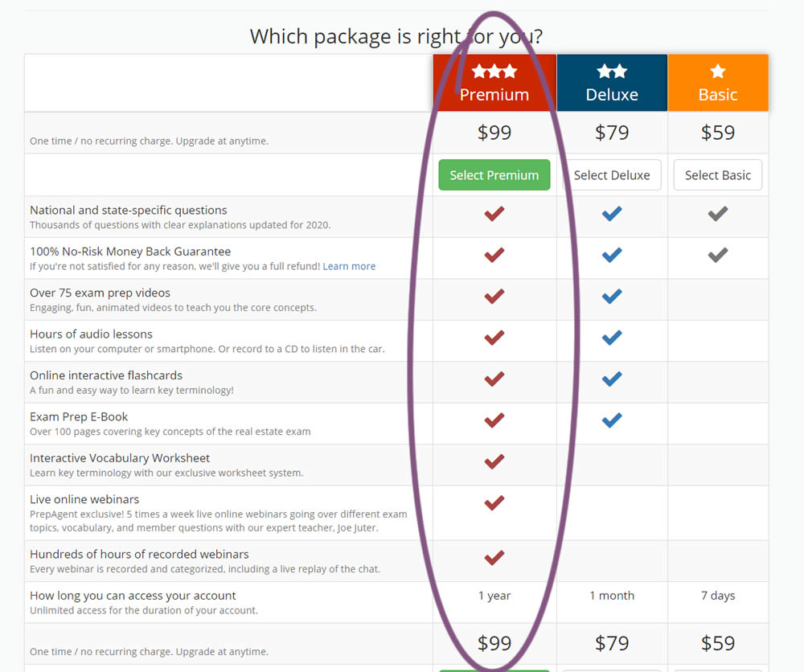
Task: Click Premium checkmark for Vocabulary Worksheet
Action: [494, 461]
